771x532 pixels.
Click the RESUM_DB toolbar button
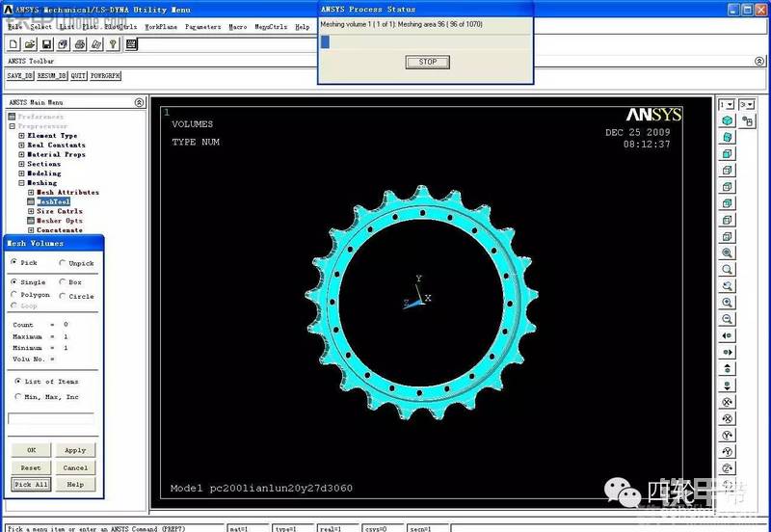pyautogui.click(x=51, y=76)
